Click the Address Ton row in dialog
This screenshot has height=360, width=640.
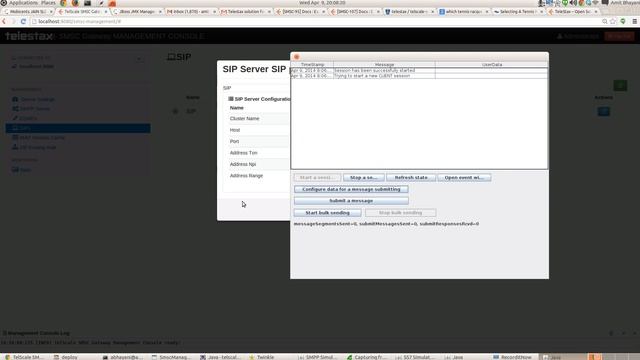tap(259, 153)
